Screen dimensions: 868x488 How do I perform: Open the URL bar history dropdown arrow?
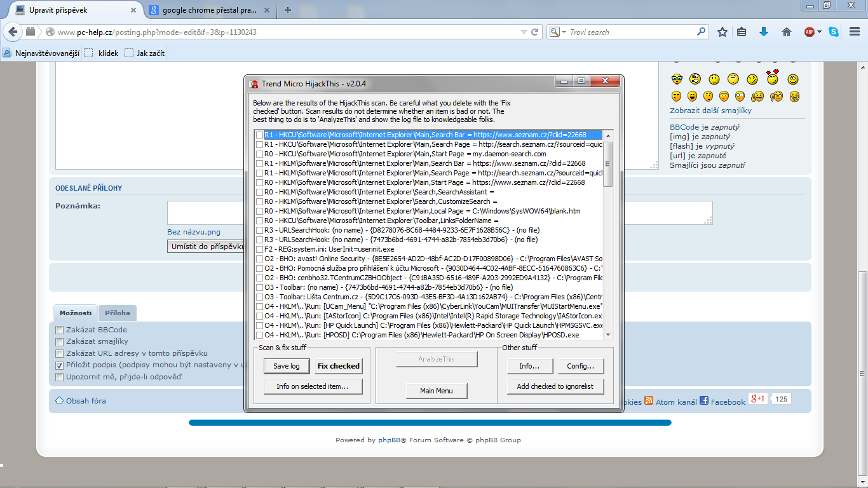click(524, 32)
